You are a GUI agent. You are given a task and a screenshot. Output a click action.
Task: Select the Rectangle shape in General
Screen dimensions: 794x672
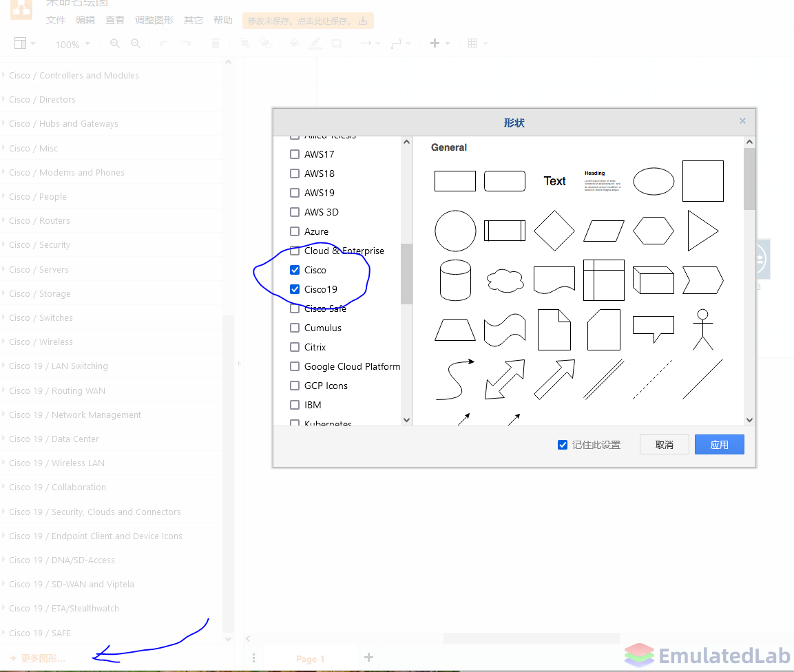[x=455, y=181]
